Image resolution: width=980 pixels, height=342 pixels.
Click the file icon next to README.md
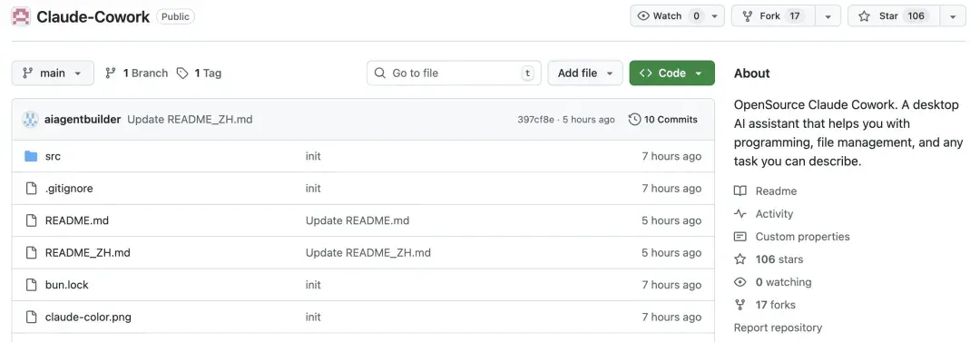[x=31, y=220]
